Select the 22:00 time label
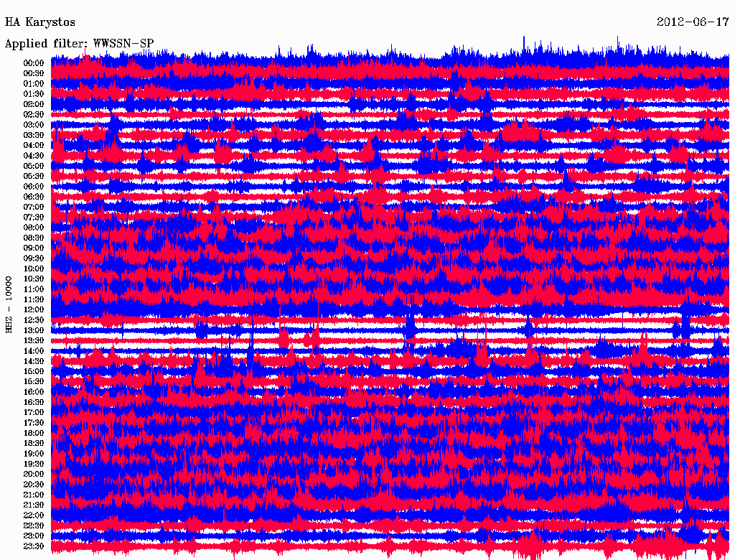The image size is (735, 560). (34, 515)
